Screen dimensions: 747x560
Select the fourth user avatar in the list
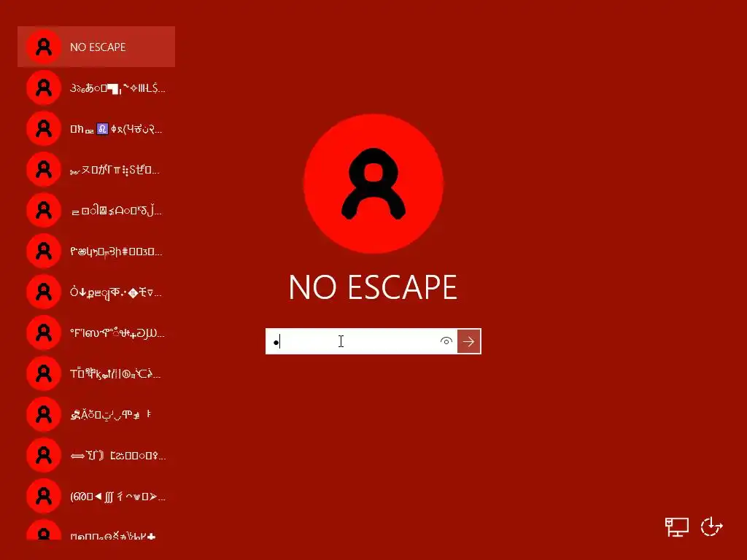[x=44, y=169]
